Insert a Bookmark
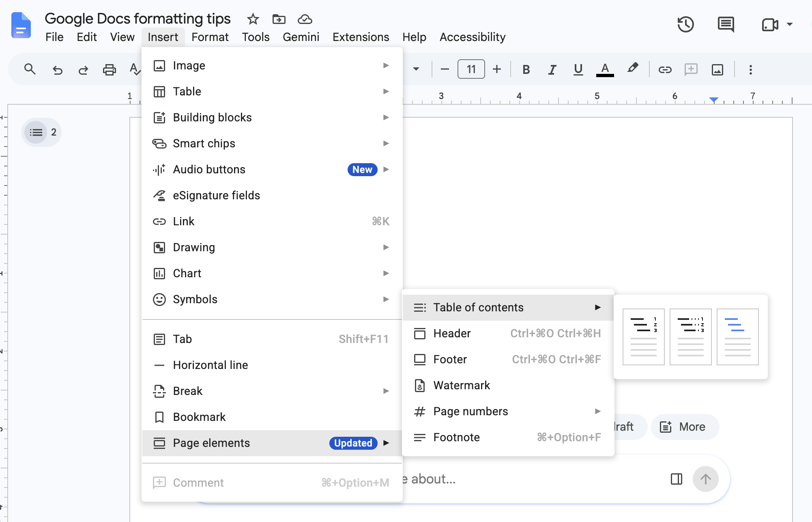The width and height of the screenshot is (812, 522). coord(272,417)
